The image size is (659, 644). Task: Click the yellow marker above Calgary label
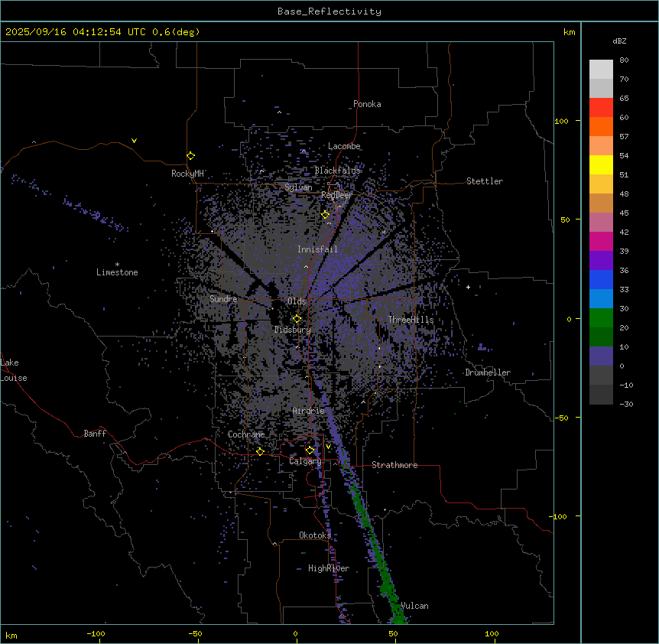[310, 450]
